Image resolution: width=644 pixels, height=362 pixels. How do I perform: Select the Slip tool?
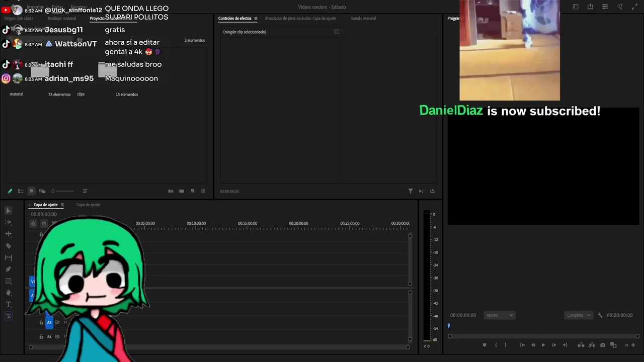tap(9, 257)
